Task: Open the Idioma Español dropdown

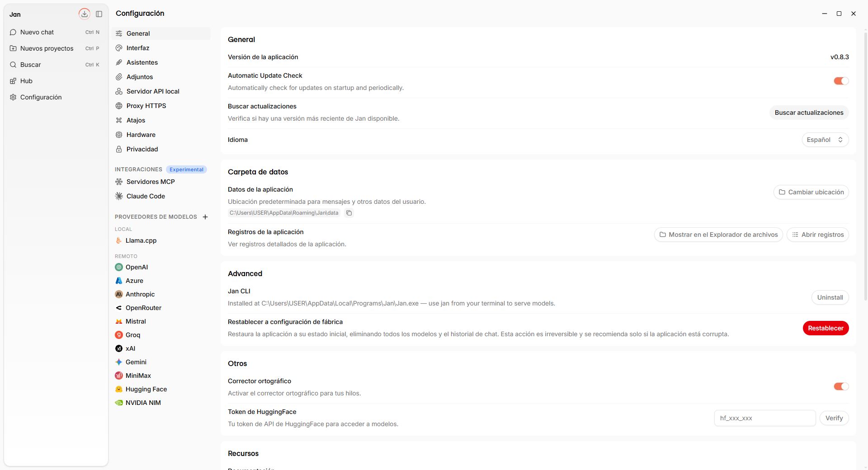Action: click(825, 140)
